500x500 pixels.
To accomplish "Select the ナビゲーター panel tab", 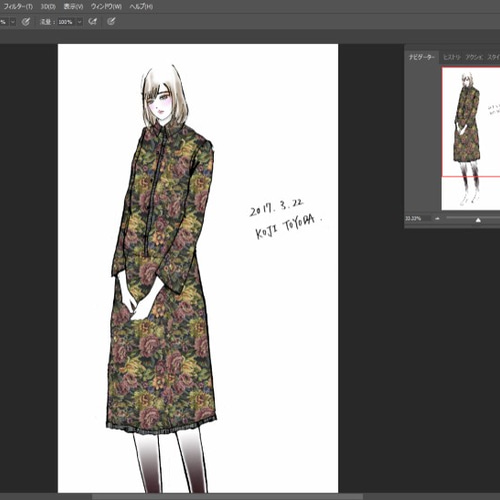I will click(422, 57).
